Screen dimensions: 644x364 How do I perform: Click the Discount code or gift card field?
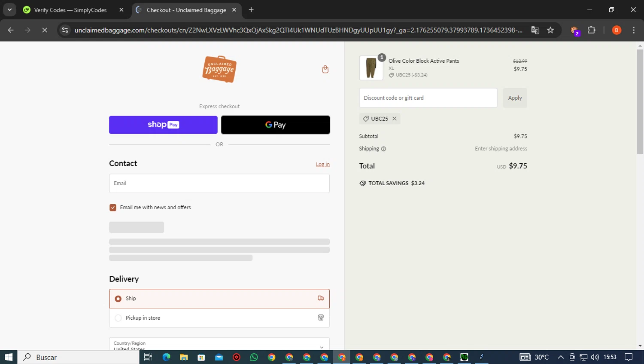click(x=428, y=98)
